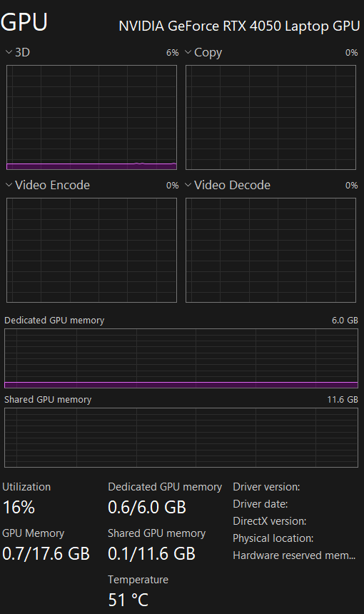The height and width of the screenshot is (614, 364).
Task: Click the Hardware reserved memory label
Action: (294, 555)
